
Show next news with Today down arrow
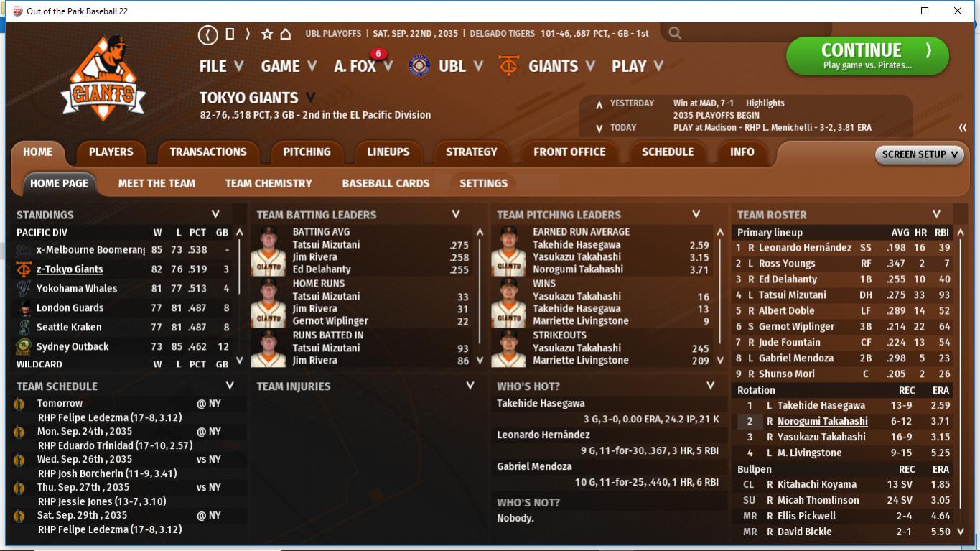599,129
